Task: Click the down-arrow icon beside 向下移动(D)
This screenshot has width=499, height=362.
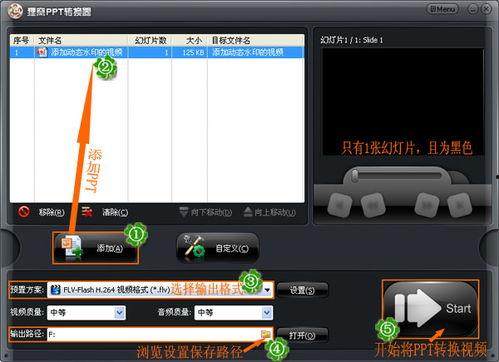Action: [x=184, y=212]
